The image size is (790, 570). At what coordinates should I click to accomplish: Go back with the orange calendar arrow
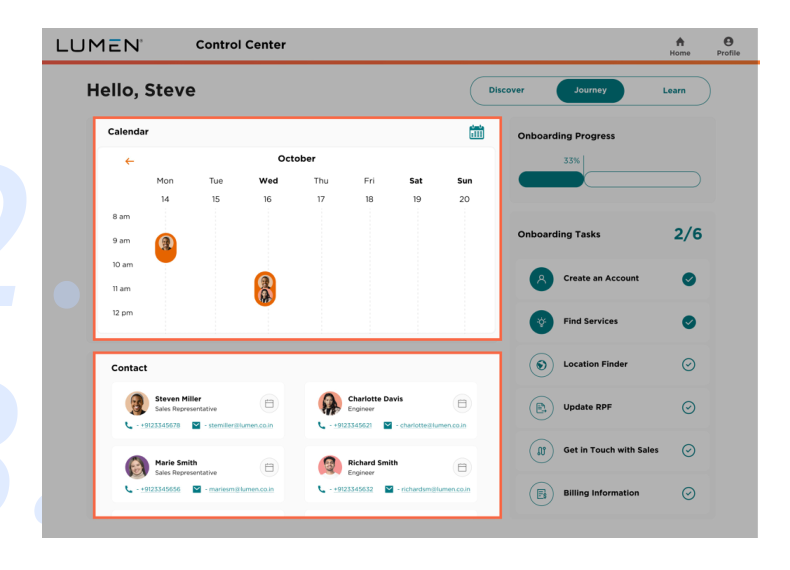point(129,161)
